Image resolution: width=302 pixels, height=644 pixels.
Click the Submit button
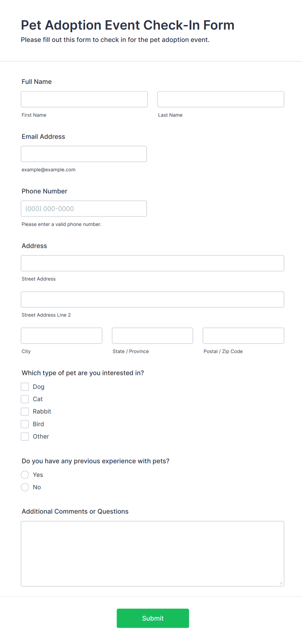153,618
